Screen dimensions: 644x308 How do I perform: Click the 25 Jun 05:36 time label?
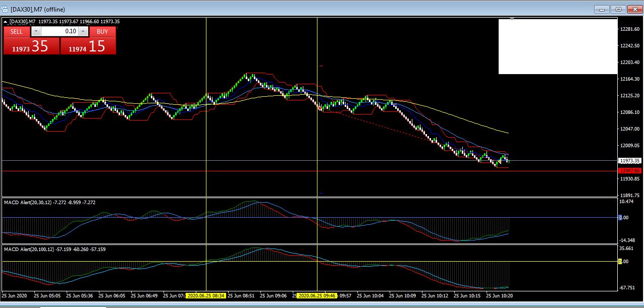click(x=80, y=295)
